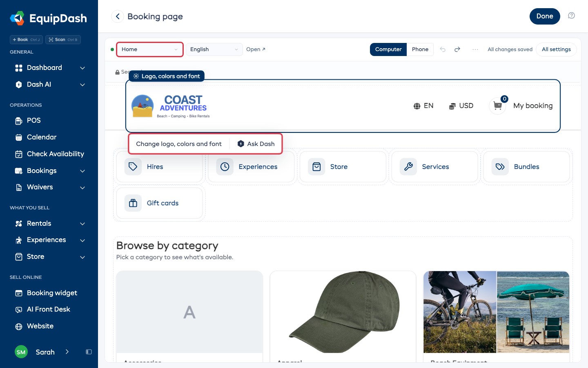This screenshot has height=368, width=588.
Task: Click the green cap Apparel thumbnail
Action: 343,312
